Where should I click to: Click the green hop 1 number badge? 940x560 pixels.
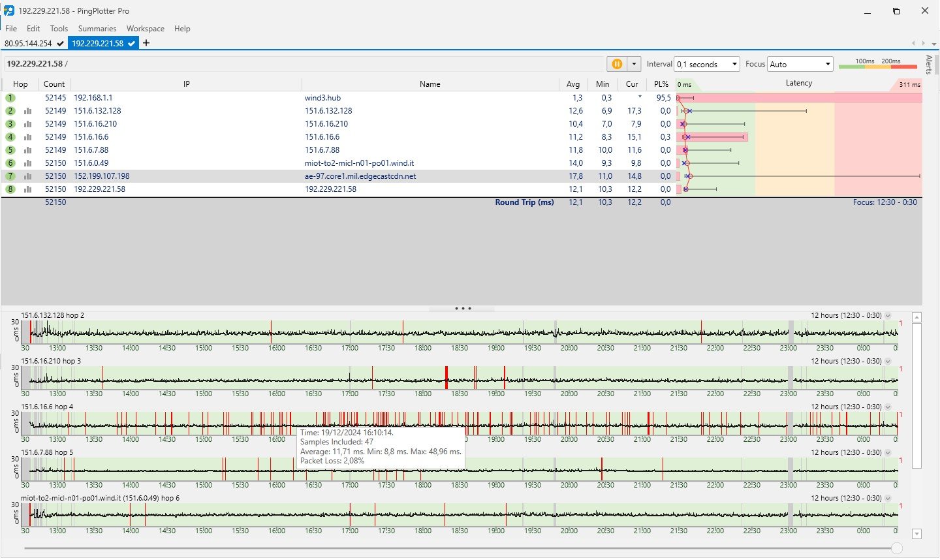pyautogui.click(x=10, y=98)
